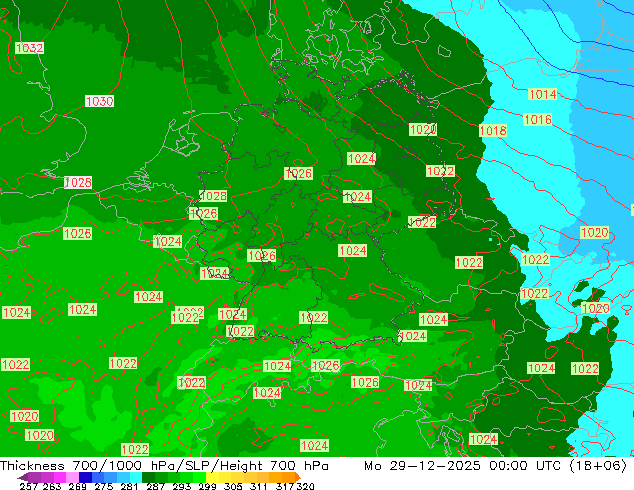The image size is (634, 490).
Task: Click the 263 legend value
Action: (x=52, y=486)
